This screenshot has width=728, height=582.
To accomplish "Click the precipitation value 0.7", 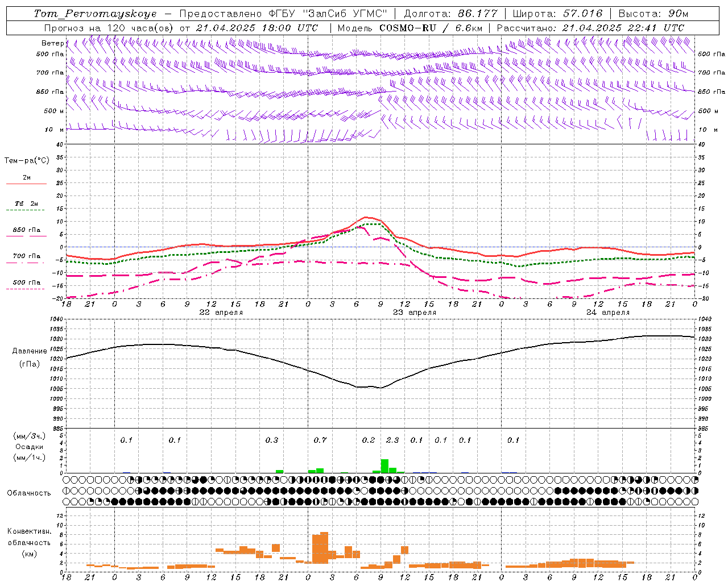I will 320,440.
